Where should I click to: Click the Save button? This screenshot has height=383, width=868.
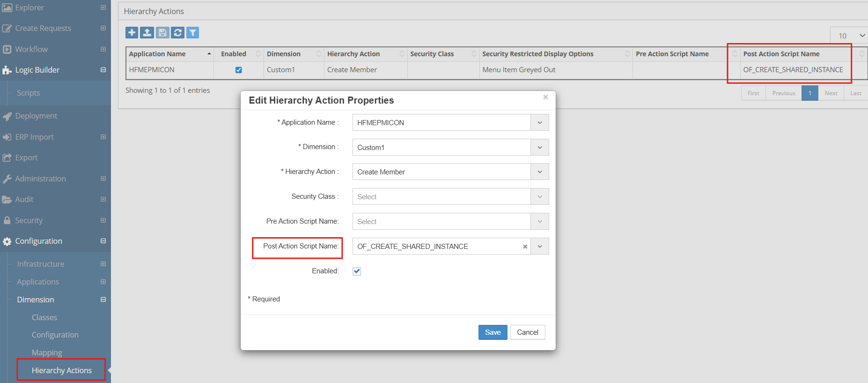493,332
